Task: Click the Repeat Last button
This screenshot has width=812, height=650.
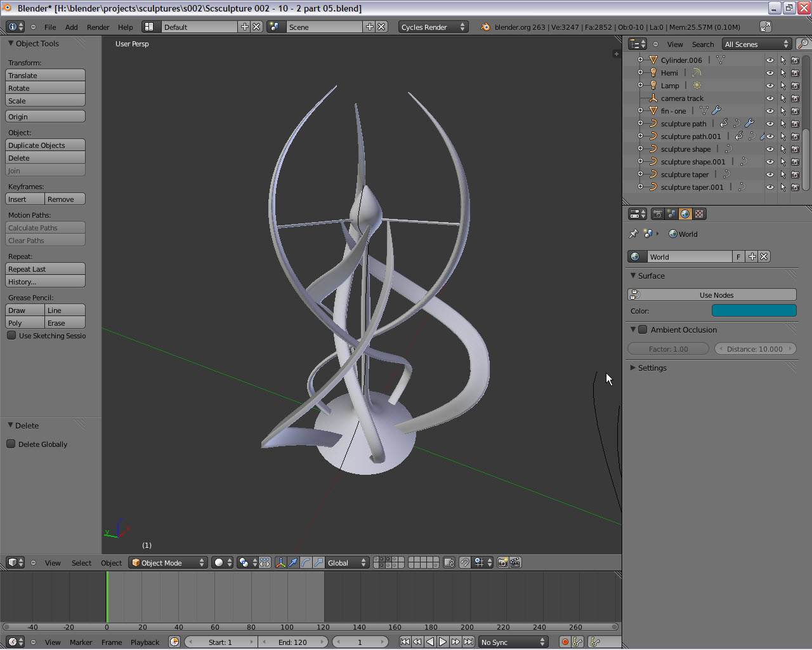Action: pyautogui.click(x=45, y=269)
